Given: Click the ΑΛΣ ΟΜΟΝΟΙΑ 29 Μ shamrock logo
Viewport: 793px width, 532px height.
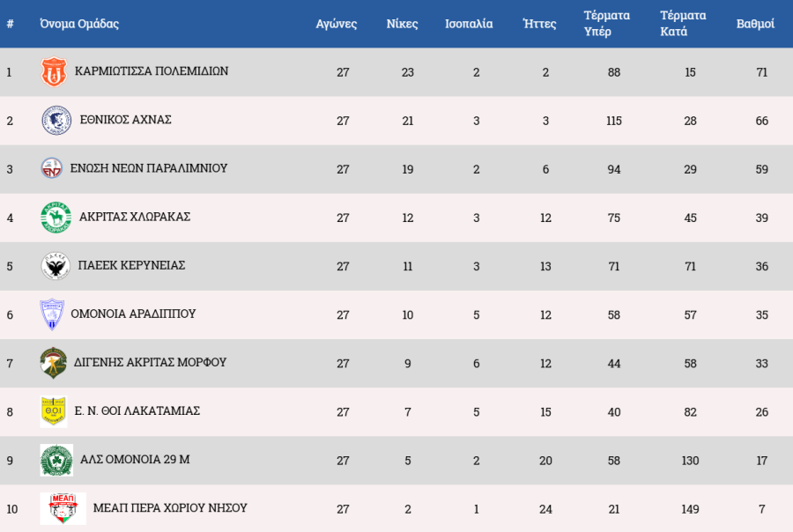Looking at the screenshot, I should [56, 460].
